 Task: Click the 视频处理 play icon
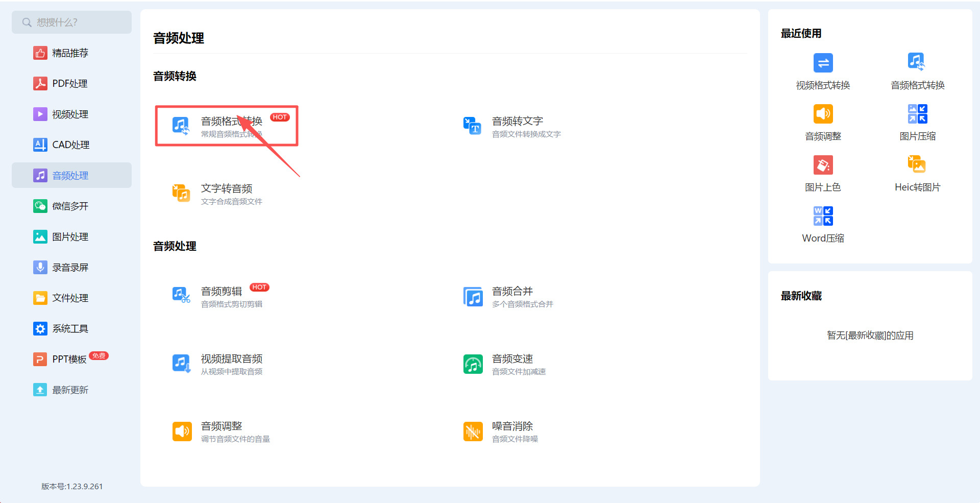(40, 114)
